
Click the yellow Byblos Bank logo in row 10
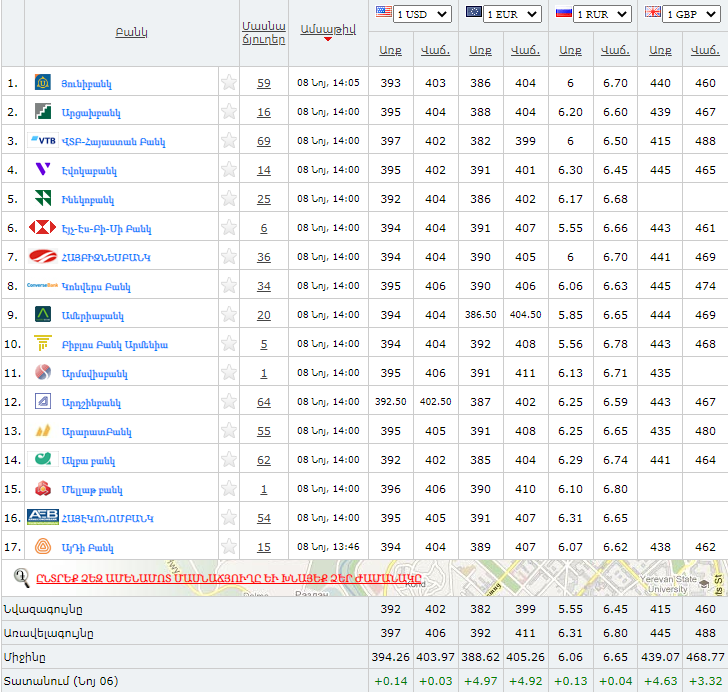point(43,343)
